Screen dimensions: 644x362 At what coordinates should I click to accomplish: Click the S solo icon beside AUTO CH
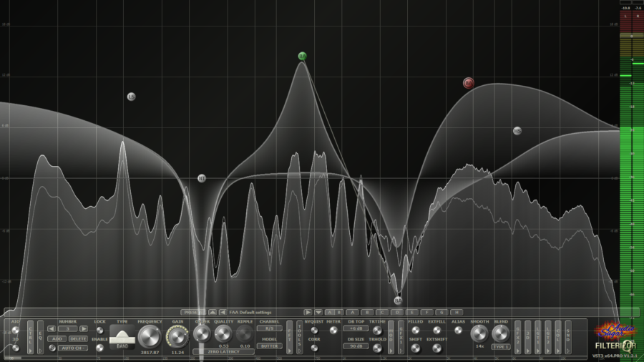coord(52,348)
